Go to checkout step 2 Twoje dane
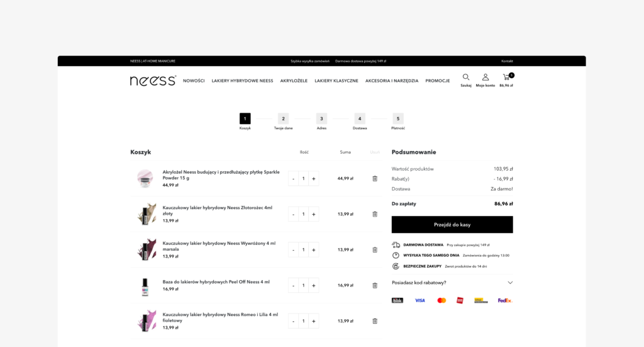 283,118
